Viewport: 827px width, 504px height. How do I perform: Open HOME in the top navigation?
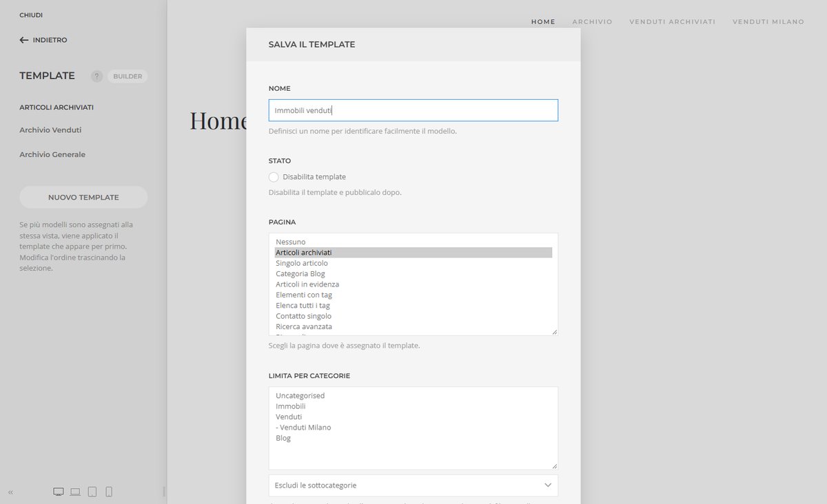(x=543, y=22)
